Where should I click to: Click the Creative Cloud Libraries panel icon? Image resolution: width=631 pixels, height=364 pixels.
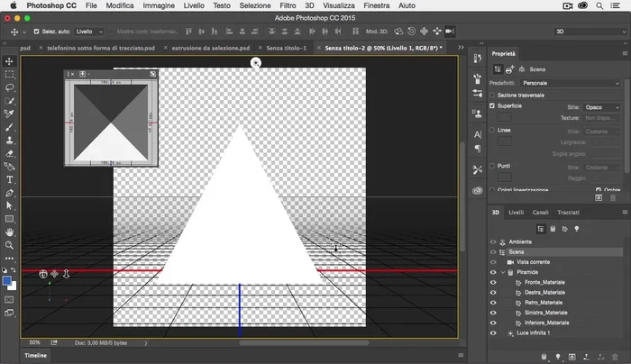click(477, 190)
